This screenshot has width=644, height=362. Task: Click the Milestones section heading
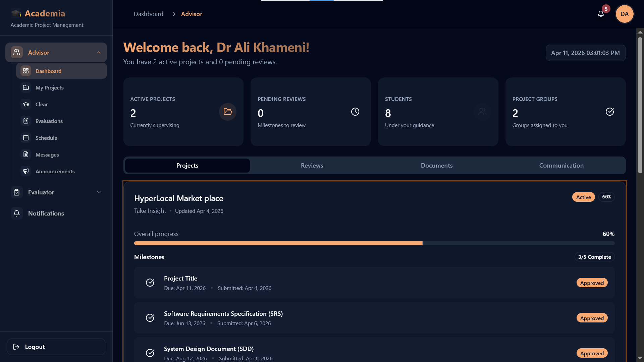(149, 257)
